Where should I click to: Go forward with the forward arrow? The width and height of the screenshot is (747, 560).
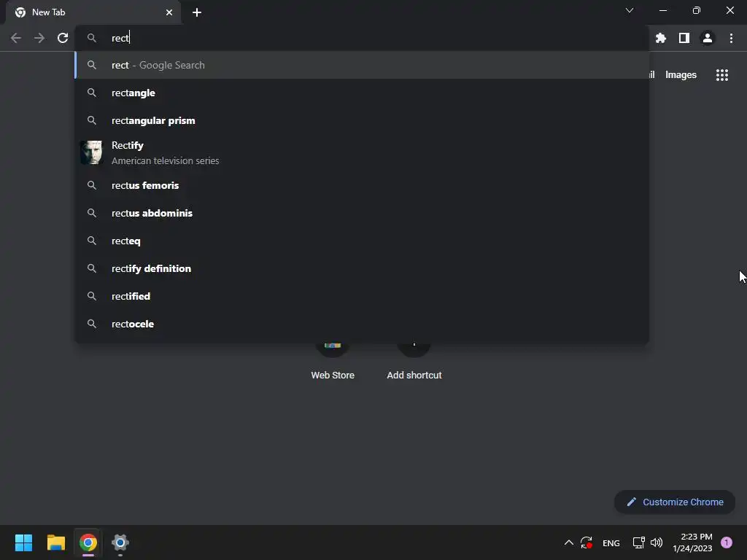click(39, 38)
